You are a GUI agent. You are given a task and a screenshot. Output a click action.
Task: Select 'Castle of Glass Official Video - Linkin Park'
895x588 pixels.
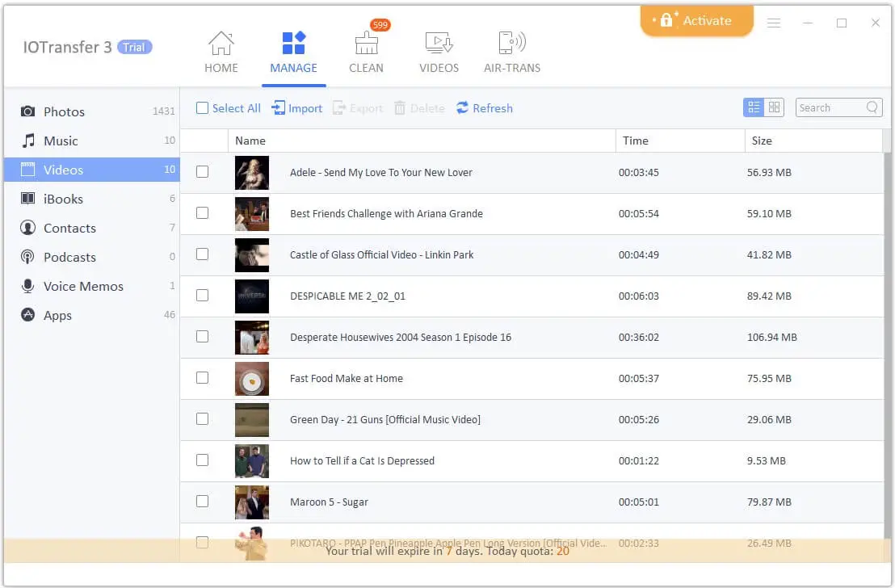point(381,254)
